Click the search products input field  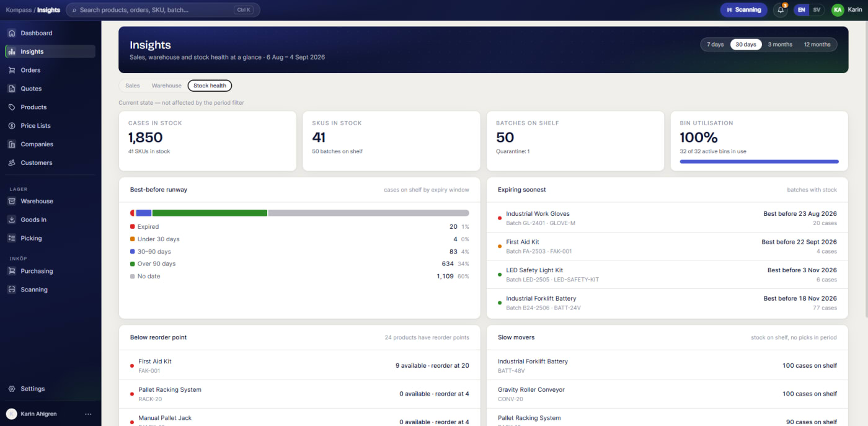point(163,10)
